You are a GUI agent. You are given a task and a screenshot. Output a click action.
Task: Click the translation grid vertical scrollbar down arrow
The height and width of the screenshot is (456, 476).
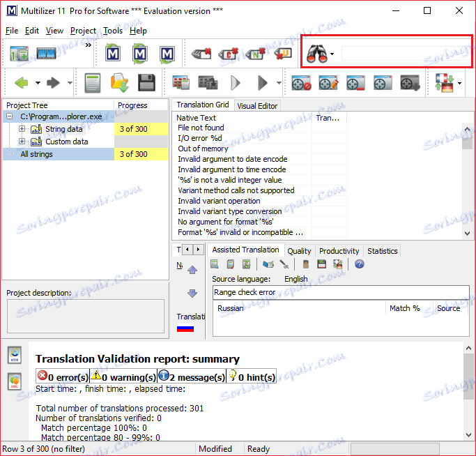468,234
